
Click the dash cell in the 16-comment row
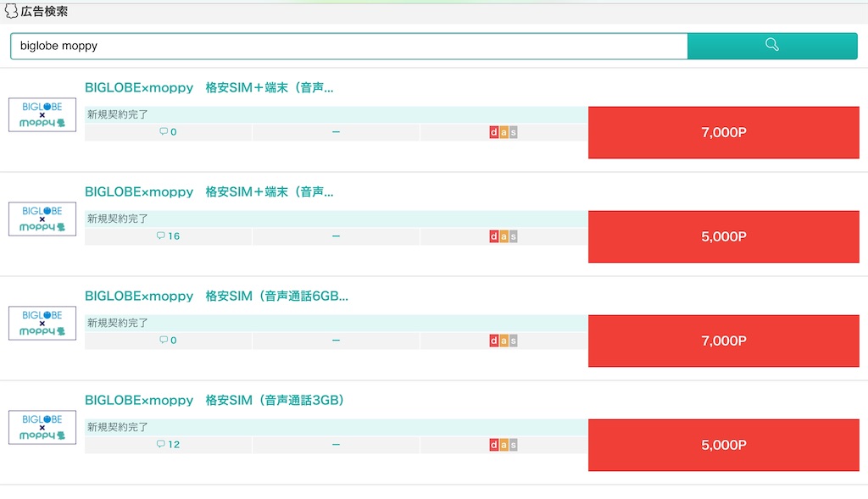[336, 236]
